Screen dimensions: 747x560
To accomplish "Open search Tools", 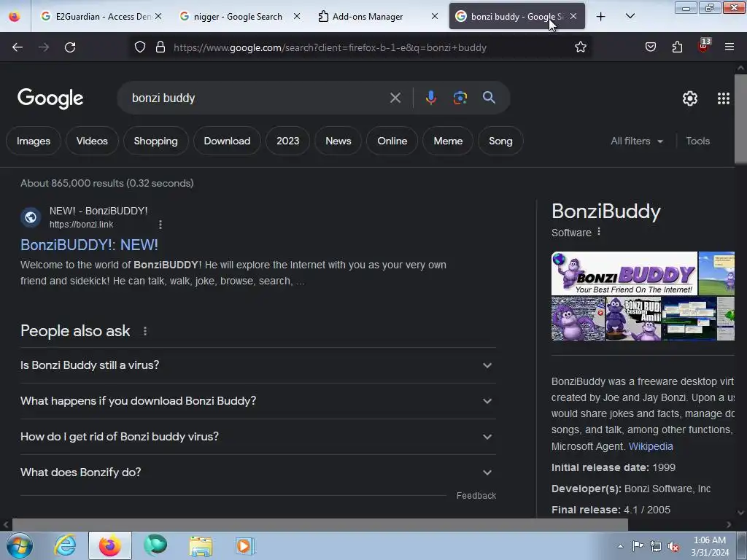I will pos(697,141).
